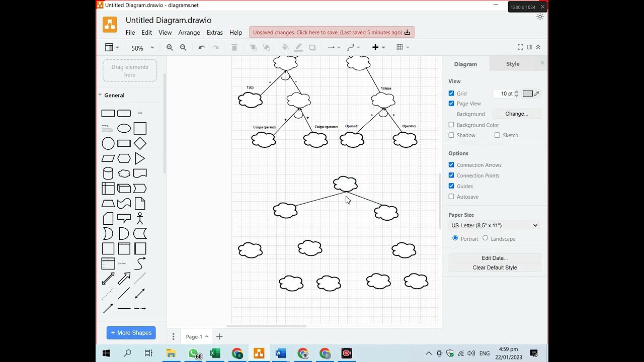Collapse the toolbar with the double-chevron icon
This screenshot has width=644, height=362.
point(538,47)
